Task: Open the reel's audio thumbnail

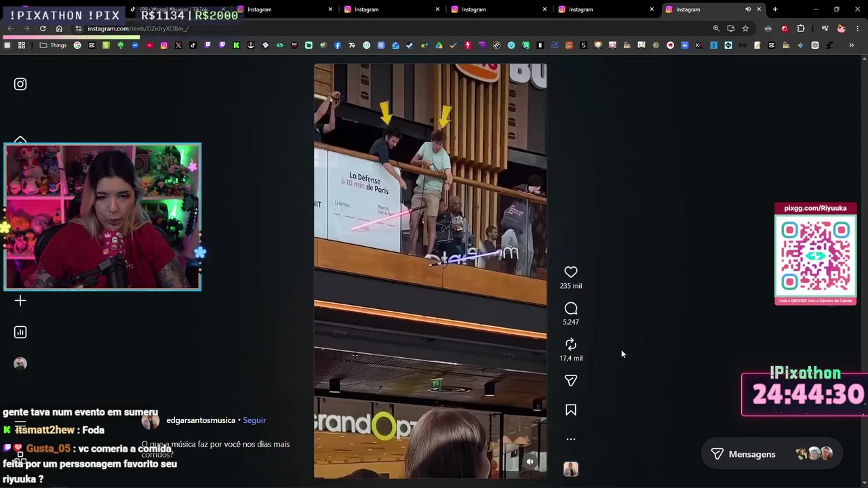Action: [x=571, y=469]
